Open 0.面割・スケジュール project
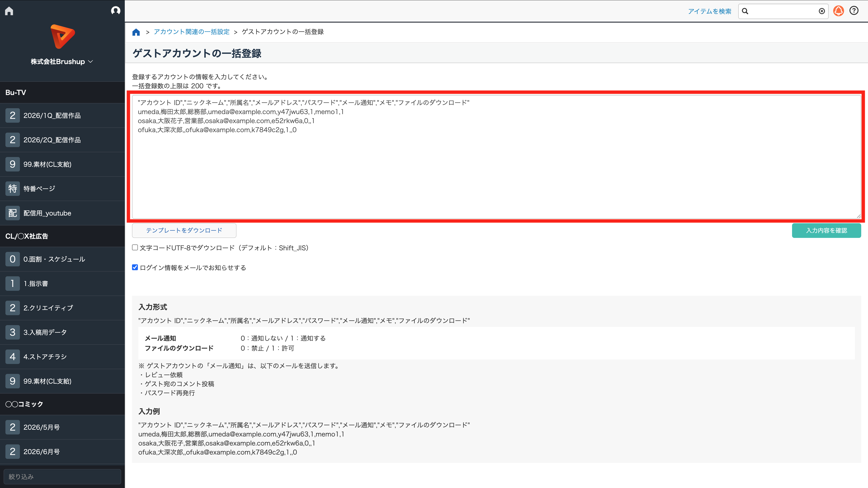Screen dimensions: 868x488 pyautogui.click(x=62, y=259)
